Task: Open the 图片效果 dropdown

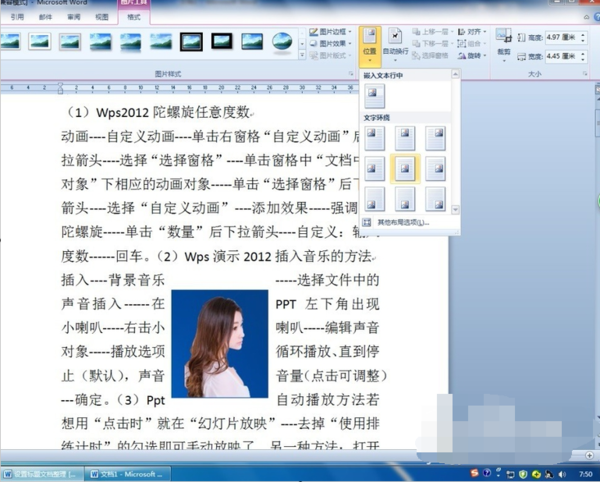Action: [x=330, y=44]
